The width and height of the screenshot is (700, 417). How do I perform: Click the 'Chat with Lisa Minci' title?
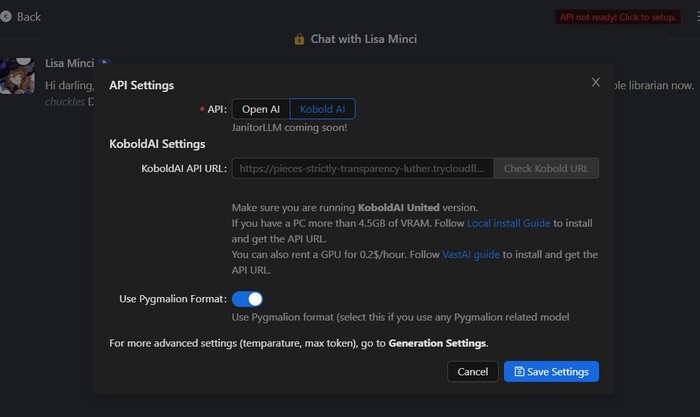click(363, 39)
